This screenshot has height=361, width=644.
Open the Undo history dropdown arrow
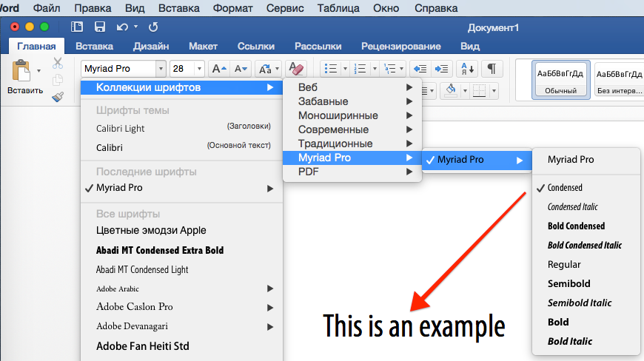tap(135, 27)
